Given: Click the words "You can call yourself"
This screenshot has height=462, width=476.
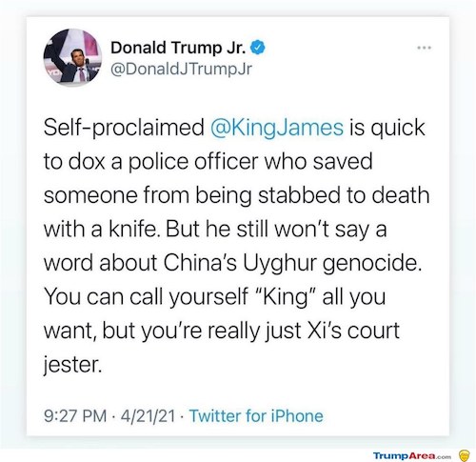Looking at the screenshot, I should (146, 296).
